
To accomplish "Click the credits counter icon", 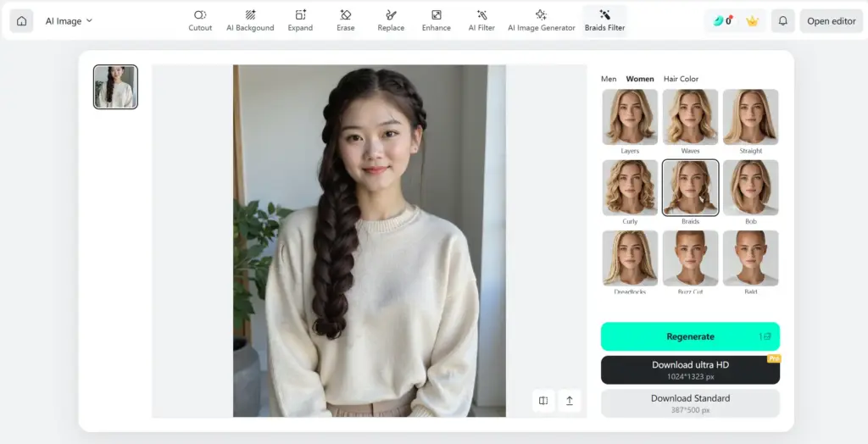I will point(722,21).
